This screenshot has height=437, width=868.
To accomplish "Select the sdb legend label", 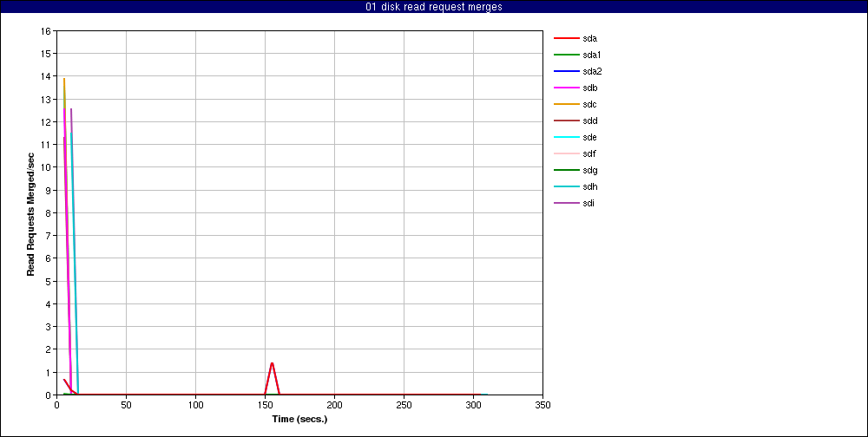I will (x=590, y=88).
